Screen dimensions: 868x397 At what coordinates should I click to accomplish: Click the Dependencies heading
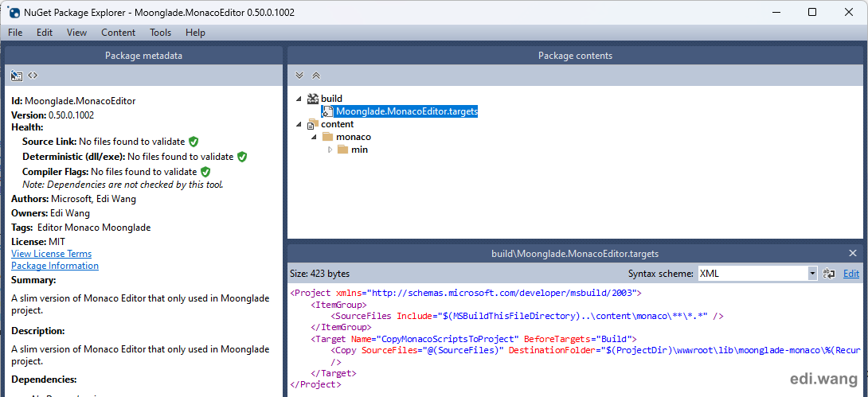point(44,379)
